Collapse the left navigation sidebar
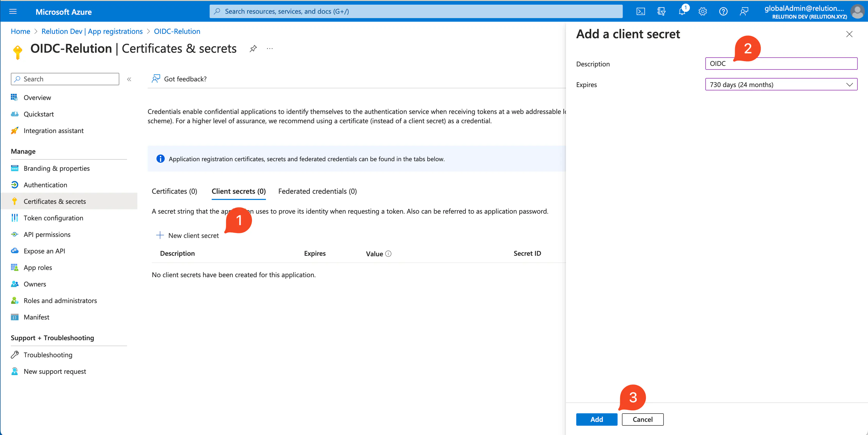 click(129, 79)
